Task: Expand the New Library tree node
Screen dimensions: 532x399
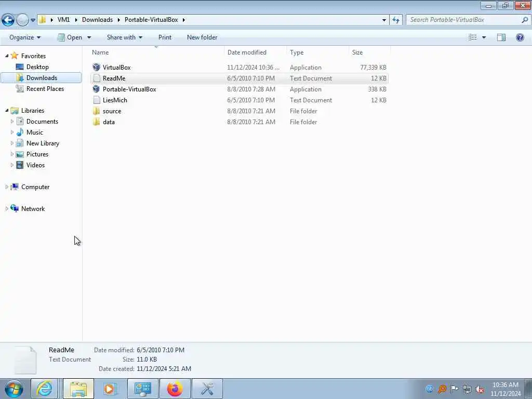Action: point(12,143)
